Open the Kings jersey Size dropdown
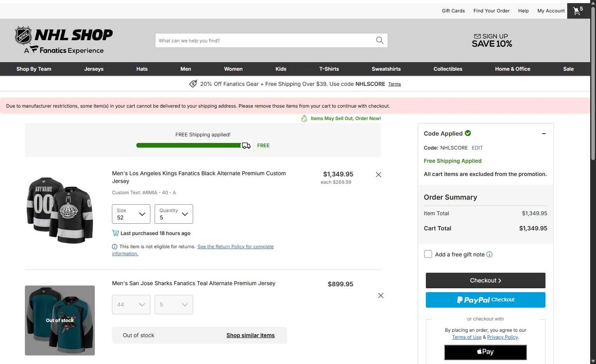The height and width of the screenshot is (364, 596). (131, 214)
